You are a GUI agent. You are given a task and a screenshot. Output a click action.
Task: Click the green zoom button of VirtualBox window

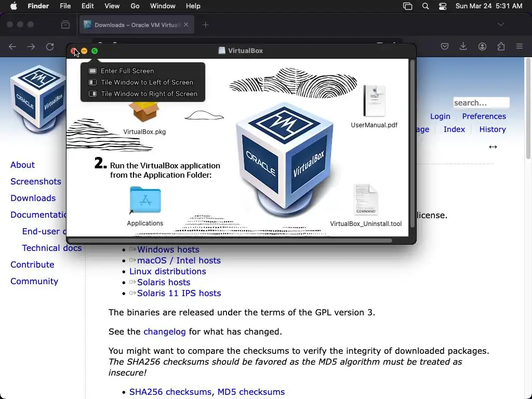95,51
